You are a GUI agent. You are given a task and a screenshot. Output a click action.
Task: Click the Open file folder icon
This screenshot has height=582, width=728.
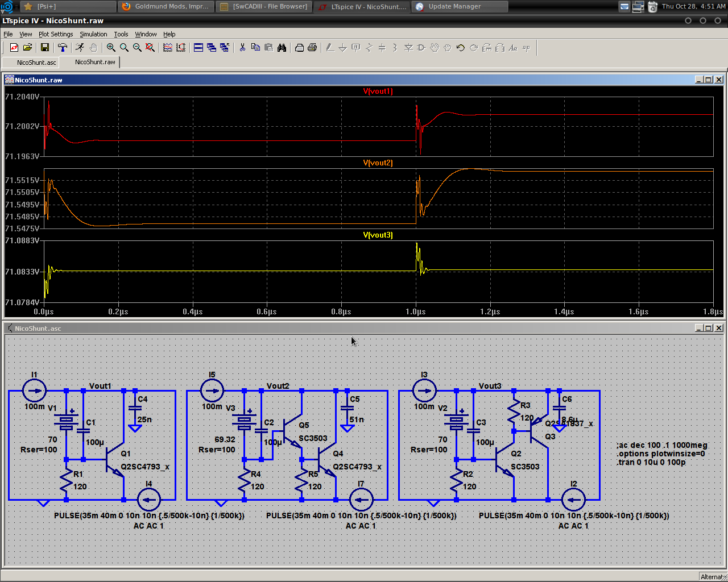(x=27, y=48)
